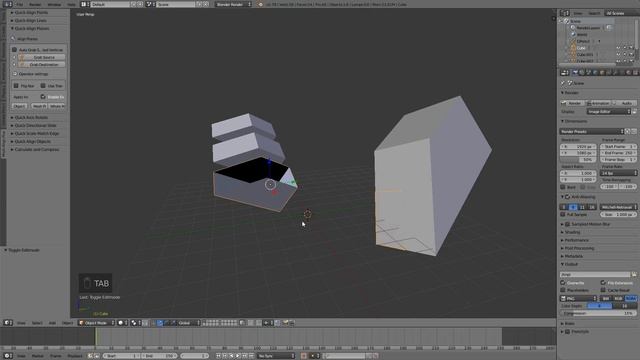Adjust the resolution percentage slider
This screenshot has width=640, height=360.
tap(578, 160)
